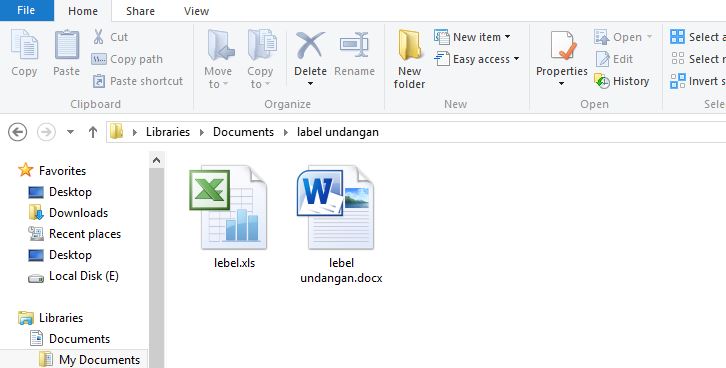Open first Desktop under Favorites
This screenshot has height=368, width=726.
pyautogui.click(x=70, y=192)
